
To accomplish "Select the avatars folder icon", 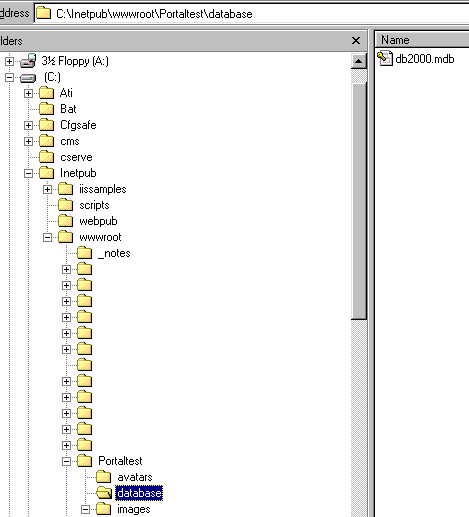I will pos(103,477).
